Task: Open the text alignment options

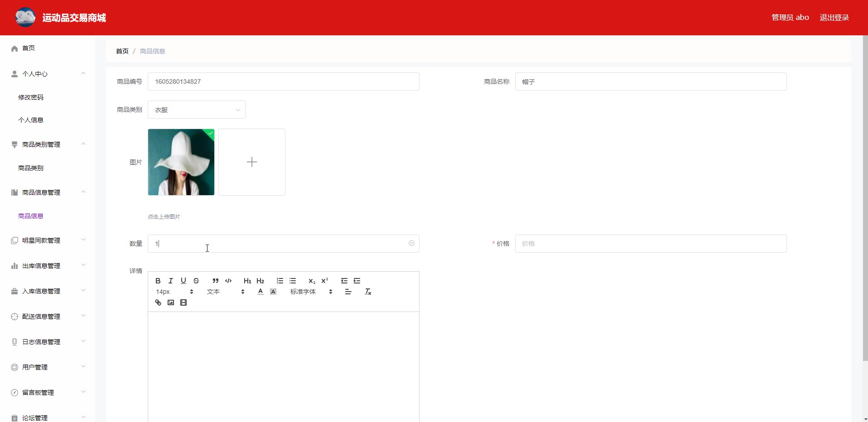Action: (x=348, y=292)
